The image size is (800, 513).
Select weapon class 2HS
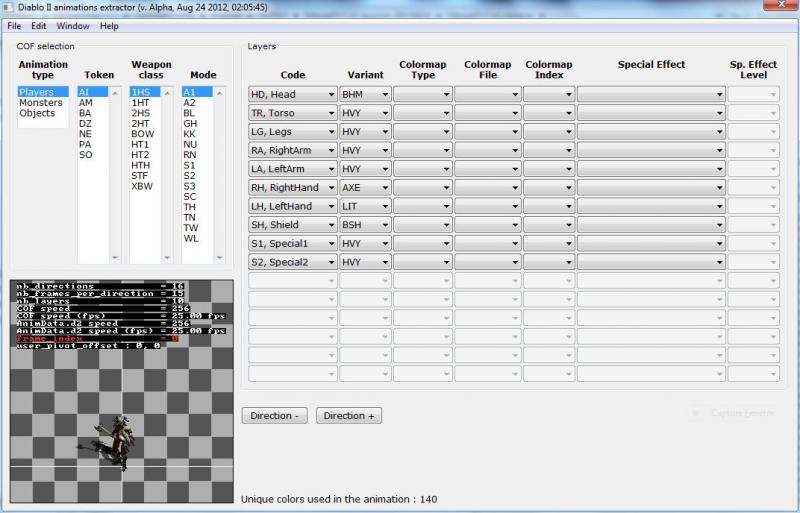pyautogui.click(x=145, y=113)
